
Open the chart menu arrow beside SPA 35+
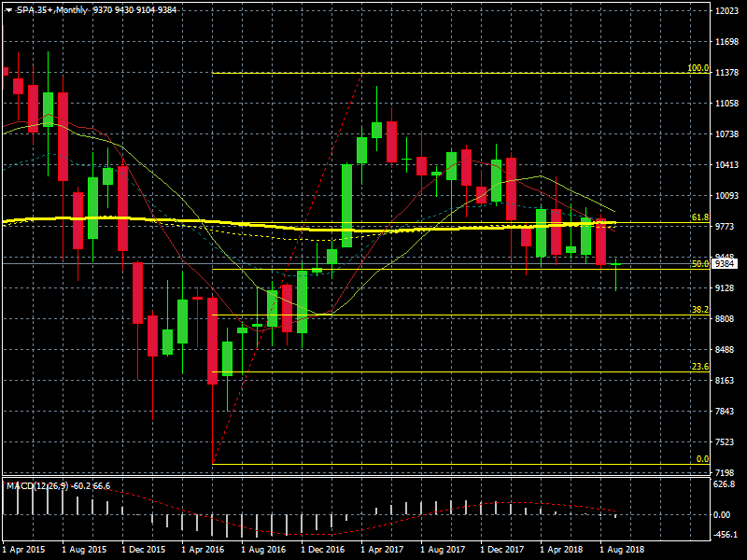click(7, 9)
